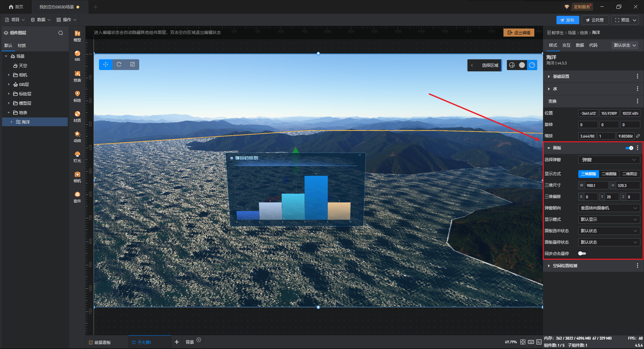Click the 选择区域 button
The width and height of the screenshot is (644, 349).
(x=490, y=65)
